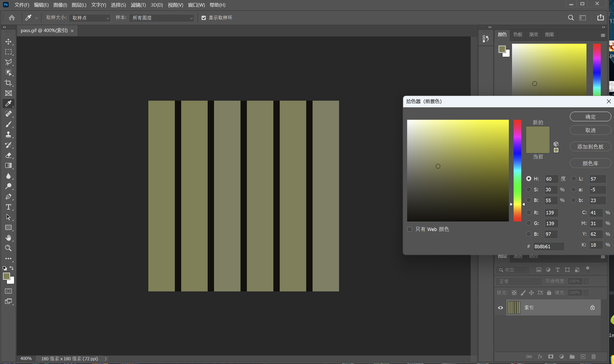The width and height of the screenshot is (614, 364).
Task: Hide the 索引 layer with eye icon
Action: pos(501,308)
